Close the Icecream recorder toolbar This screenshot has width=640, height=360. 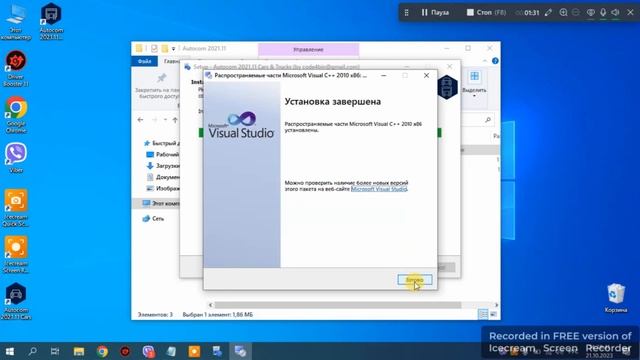click(630, 13)
